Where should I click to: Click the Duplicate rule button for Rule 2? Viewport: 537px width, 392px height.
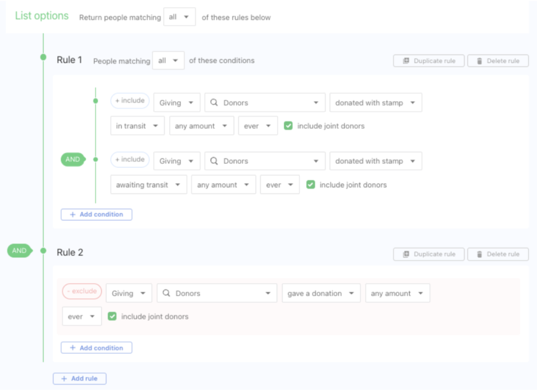coord(429,254)
